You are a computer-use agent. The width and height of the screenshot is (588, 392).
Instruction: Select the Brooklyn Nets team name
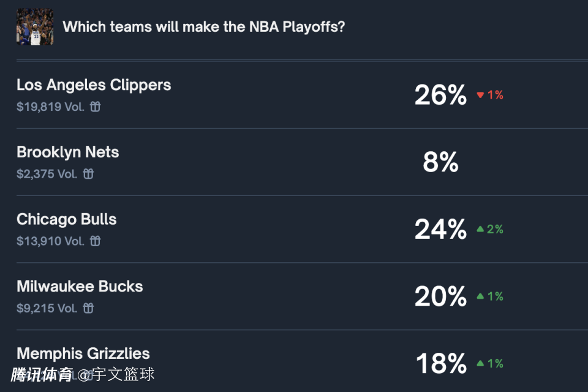[67, 152]
